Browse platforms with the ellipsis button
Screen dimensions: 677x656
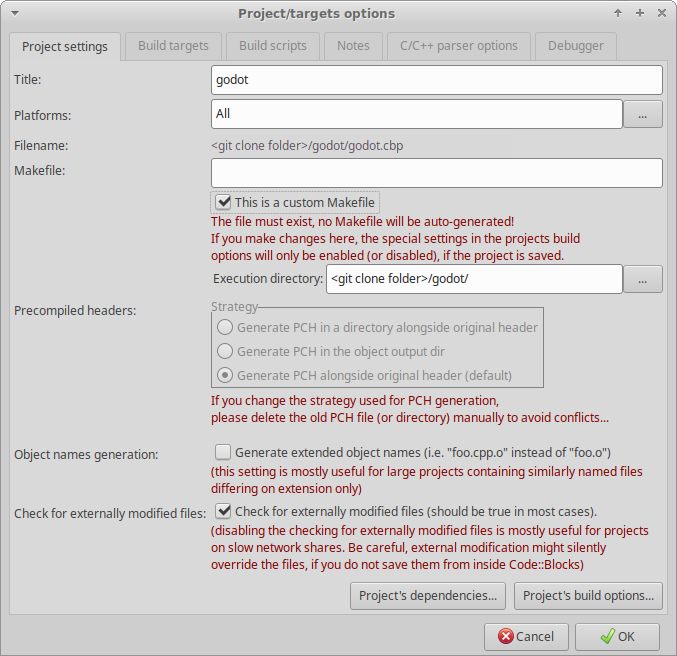[x=643, y=114]
